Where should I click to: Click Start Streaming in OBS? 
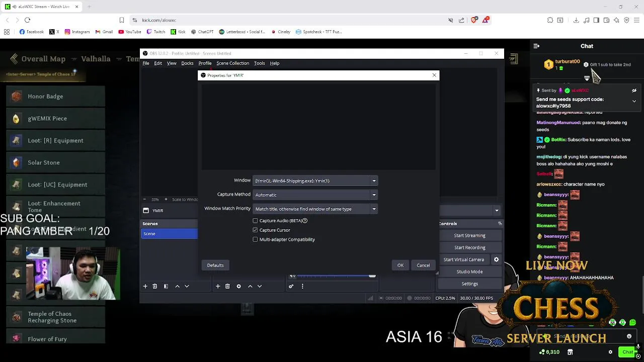(x=469, y=235)
